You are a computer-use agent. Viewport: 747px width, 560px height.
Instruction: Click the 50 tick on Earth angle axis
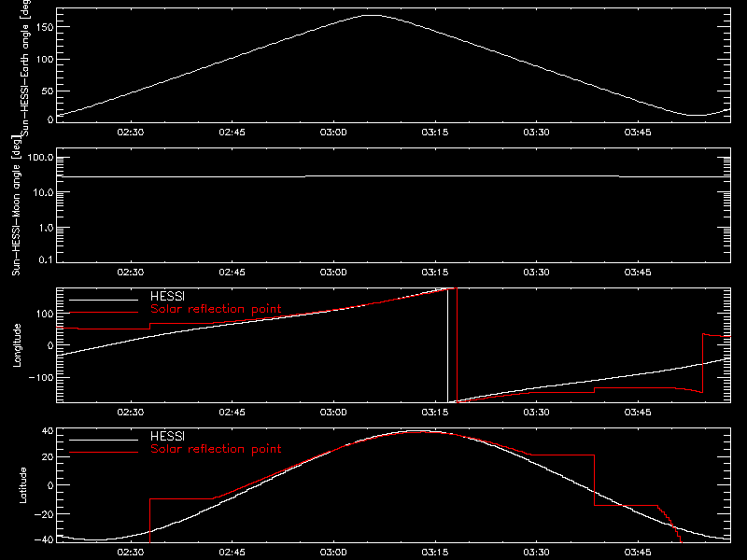click(48, 91)
